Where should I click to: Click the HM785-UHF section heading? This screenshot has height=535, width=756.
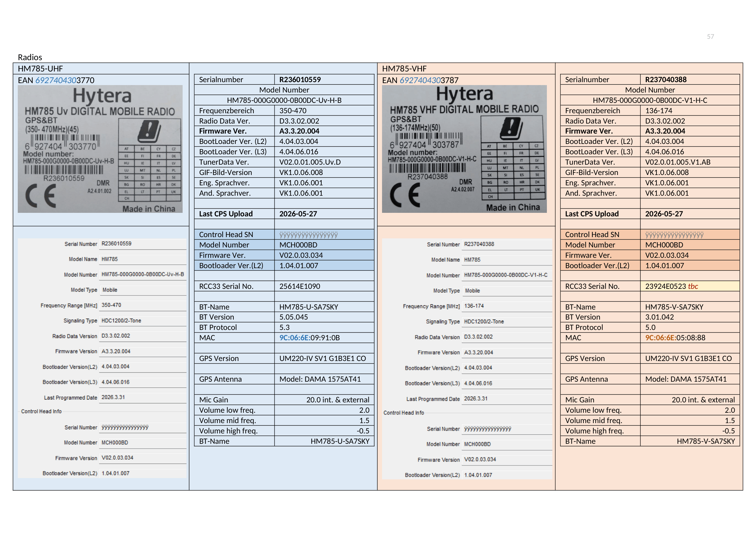[40, 69]
